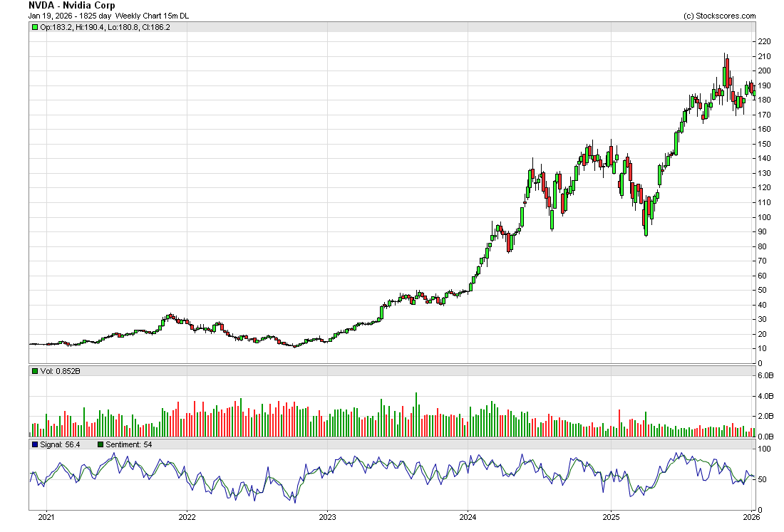Click the green price legend square beside Op:183.2
The height and width of the screenshot is (532, 784).
(34, 27)
